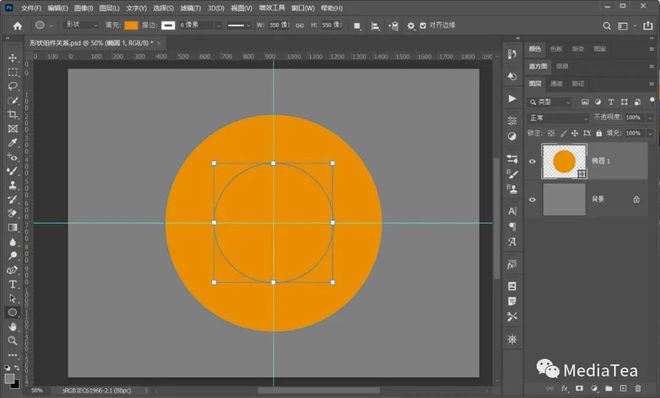Click the add layer style fx button
Viewport: 660px width, 398px height.
[x=564, y=388]
